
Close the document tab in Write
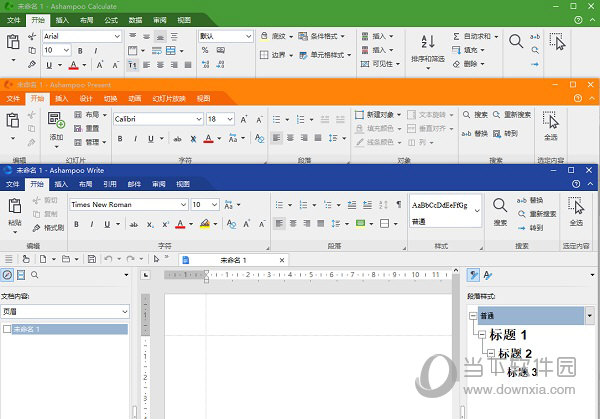282,260
